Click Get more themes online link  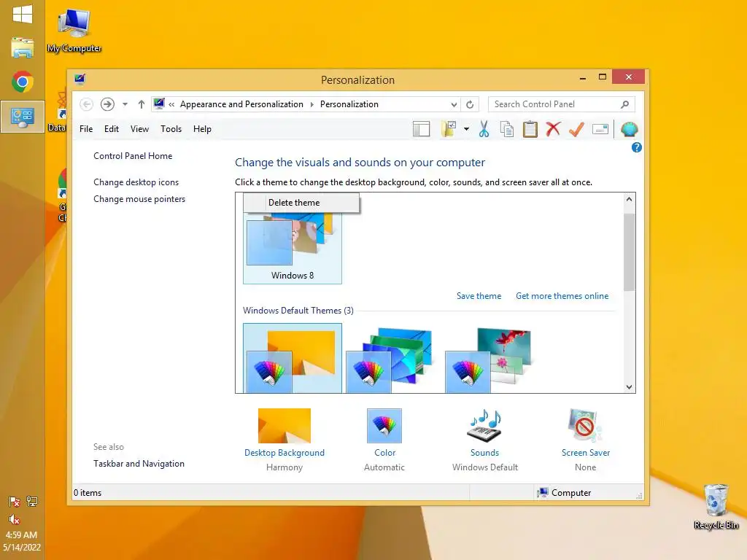[562, 296]
